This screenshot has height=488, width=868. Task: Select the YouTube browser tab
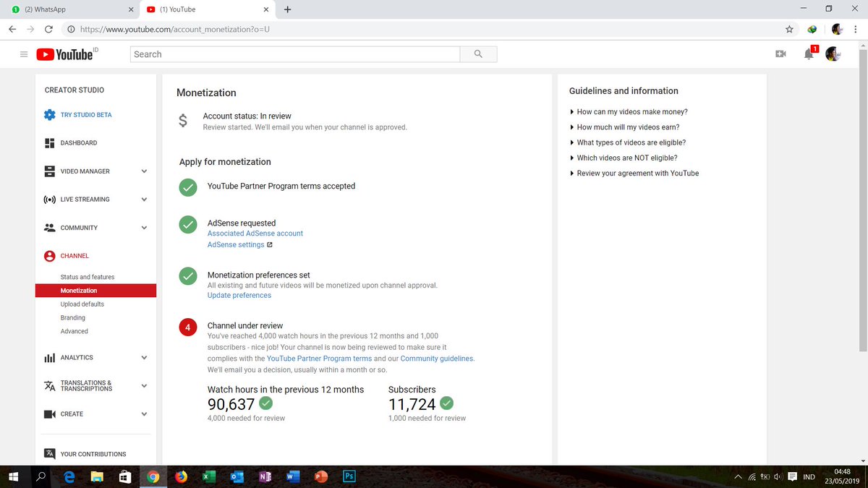206,9
